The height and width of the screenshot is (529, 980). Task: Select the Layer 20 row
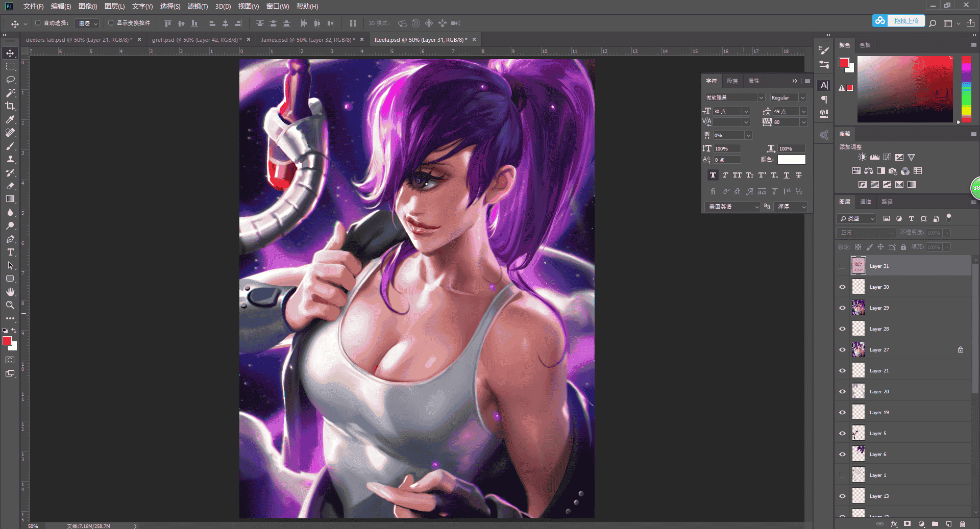903,392
